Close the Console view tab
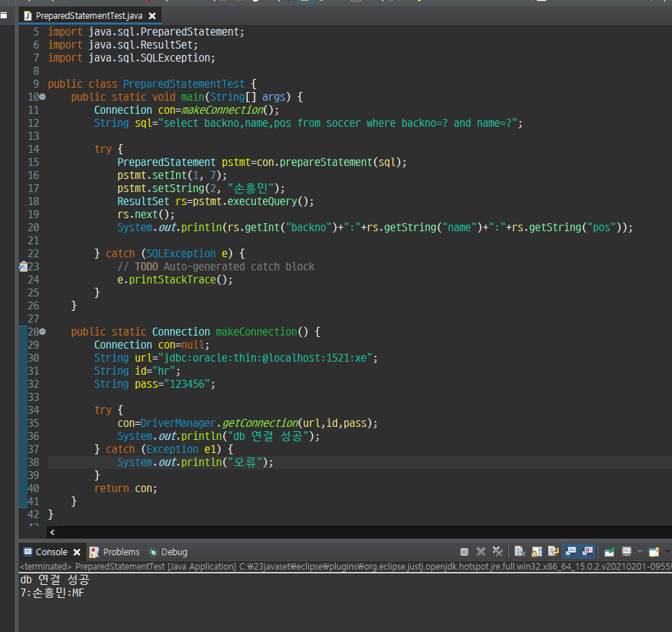This screenshot has height=632, width=672. (77, 552)
